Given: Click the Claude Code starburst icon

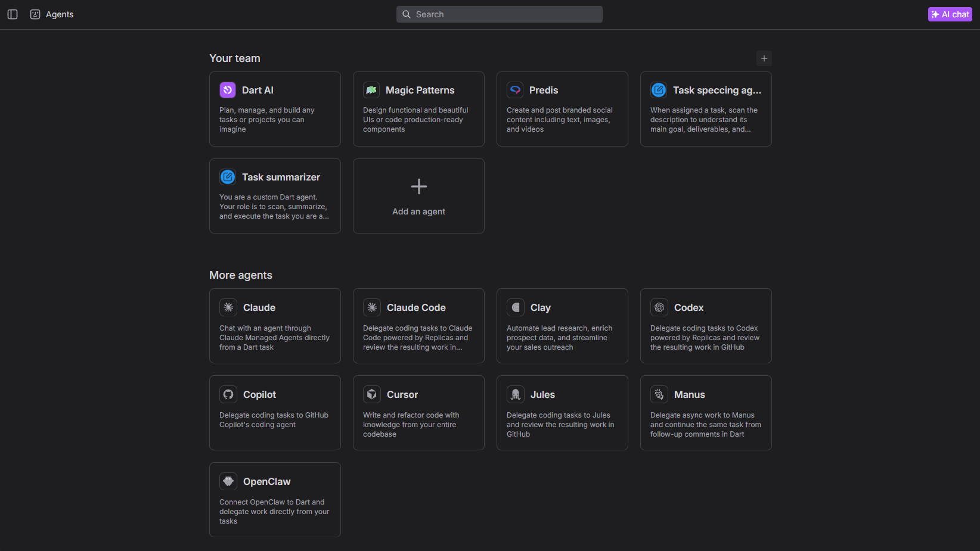Looking at the screenshot, I should pyautogui.click(x=372, y=307).
